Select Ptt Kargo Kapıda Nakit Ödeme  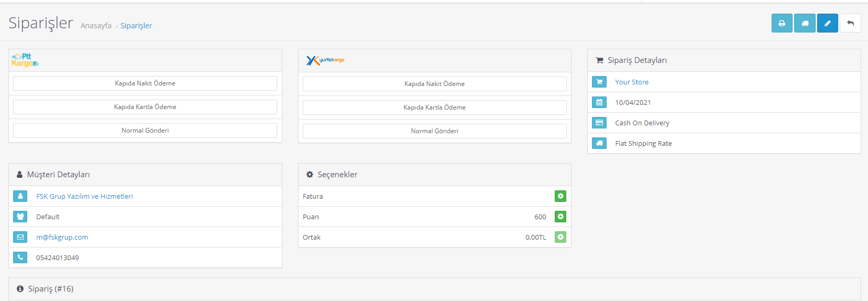[145, 83]
